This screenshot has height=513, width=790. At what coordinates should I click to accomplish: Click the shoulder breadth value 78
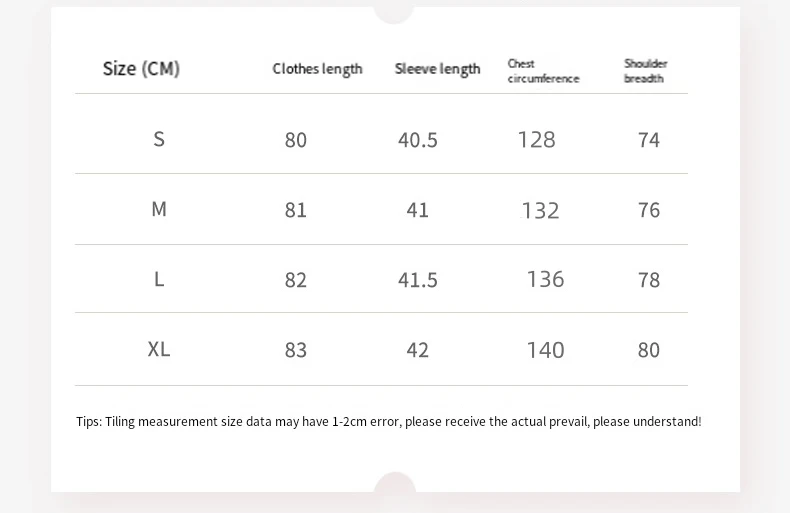649,280
